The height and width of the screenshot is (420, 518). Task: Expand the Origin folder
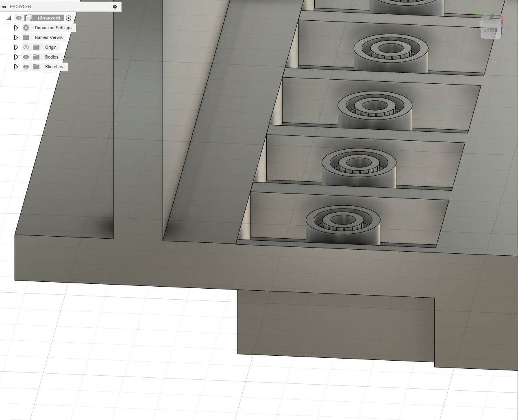(16, 47)
